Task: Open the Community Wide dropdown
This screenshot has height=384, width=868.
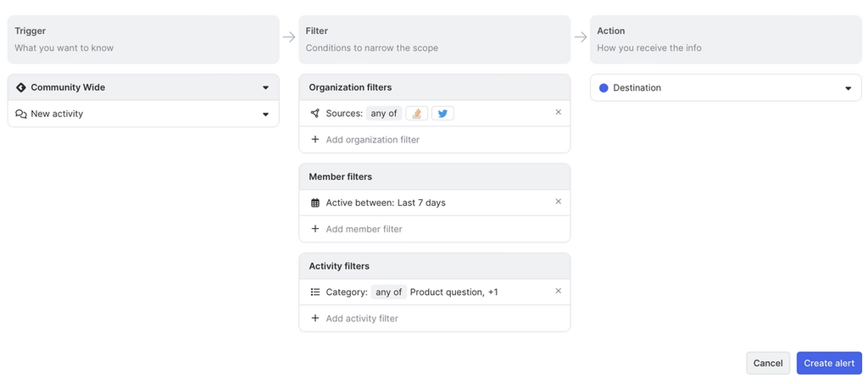Action: (x=265, y=87)
